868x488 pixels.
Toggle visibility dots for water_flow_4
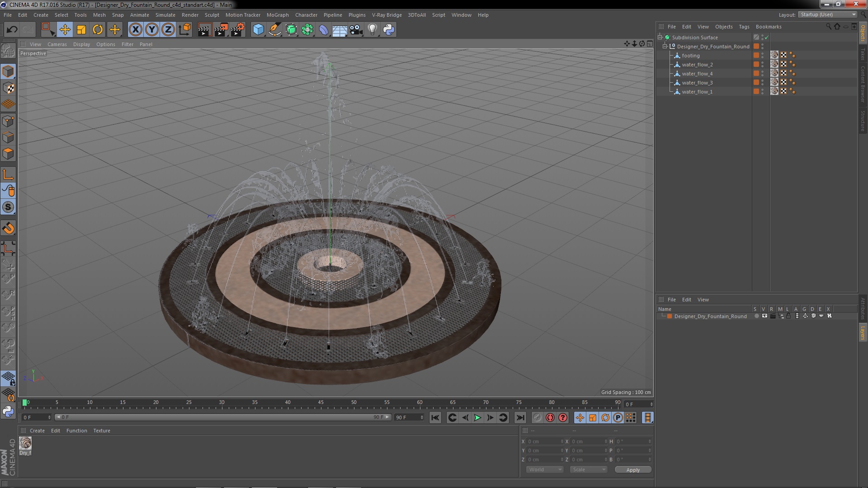point(762,73)
